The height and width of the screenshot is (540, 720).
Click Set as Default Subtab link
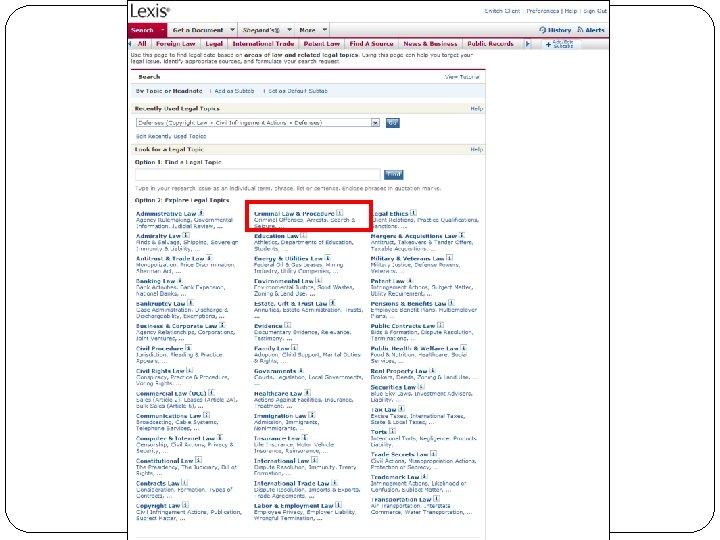pyautogui.click(x=298, y=91)
